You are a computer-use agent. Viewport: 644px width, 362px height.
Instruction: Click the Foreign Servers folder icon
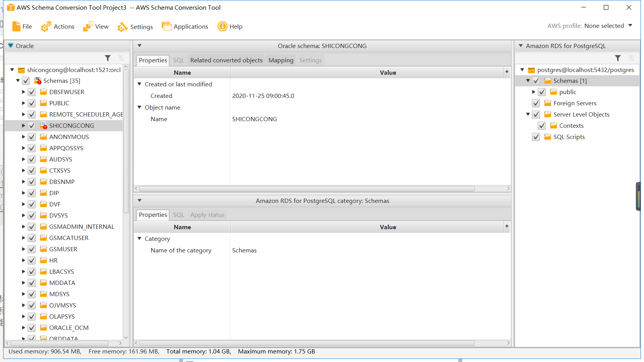548,103
